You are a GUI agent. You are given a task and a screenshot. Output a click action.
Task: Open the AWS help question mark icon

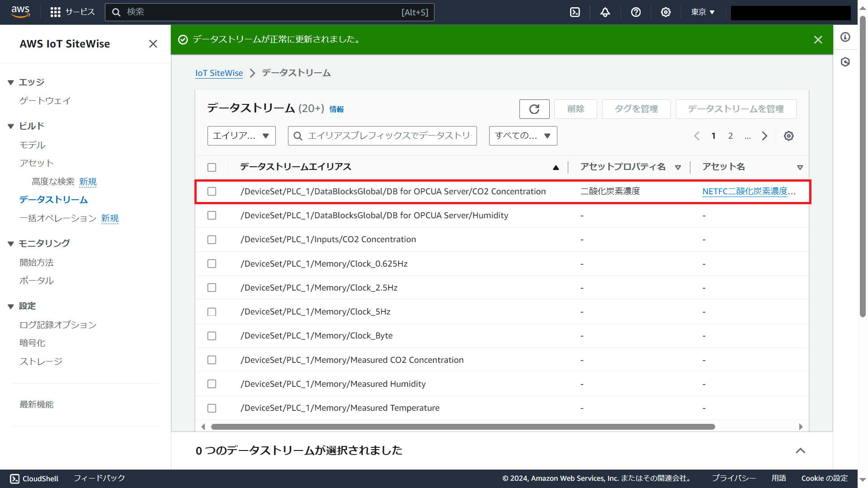click(636, 12)
